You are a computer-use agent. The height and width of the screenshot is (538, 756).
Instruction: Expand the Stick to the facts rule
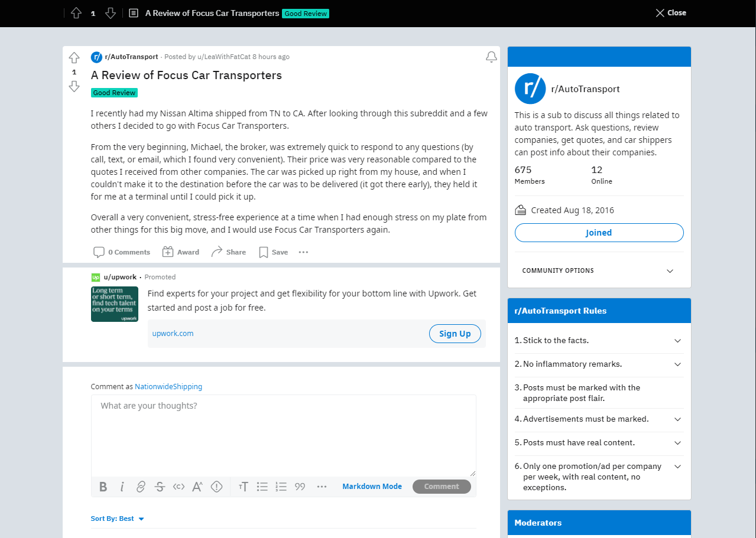(599, 341)
